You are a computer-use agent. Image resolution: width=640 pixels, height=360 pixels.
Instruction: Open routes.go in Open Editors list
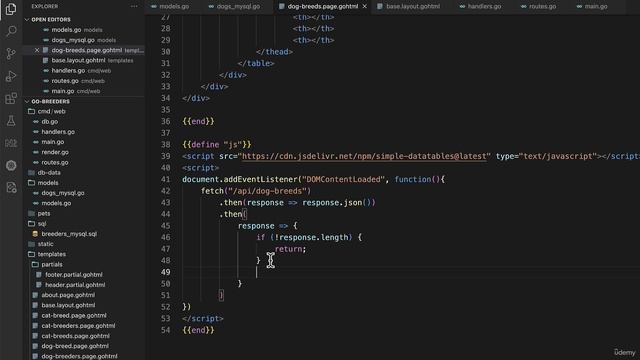click(x=65, y=81)
